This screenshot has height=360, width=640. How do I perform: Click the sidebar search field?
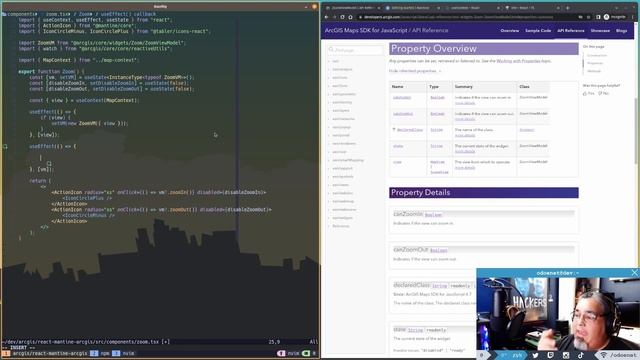tap(355, 50)
